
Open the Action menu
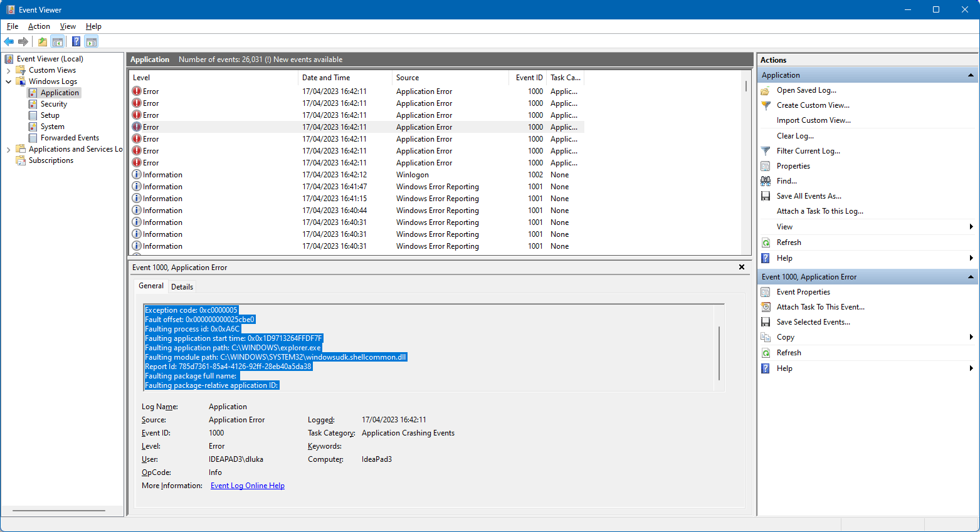pos(39,26)
